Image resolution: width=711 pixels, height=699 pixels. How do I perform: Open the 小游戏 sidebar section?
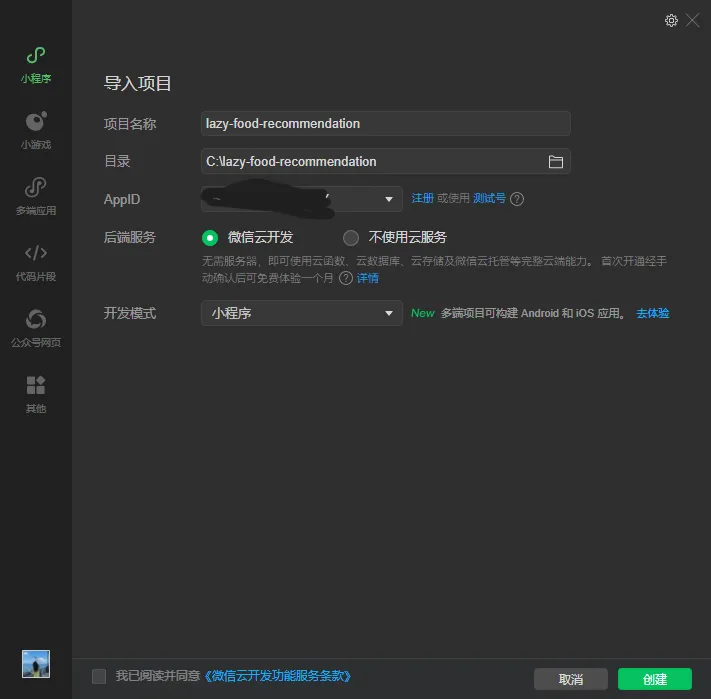[x=36, y=131]
